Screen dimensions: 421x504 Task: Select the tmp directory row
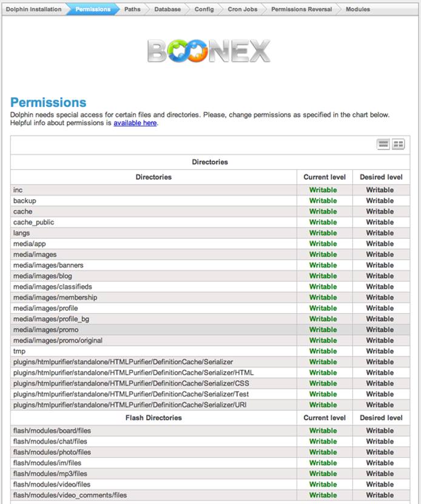(19, 351)
